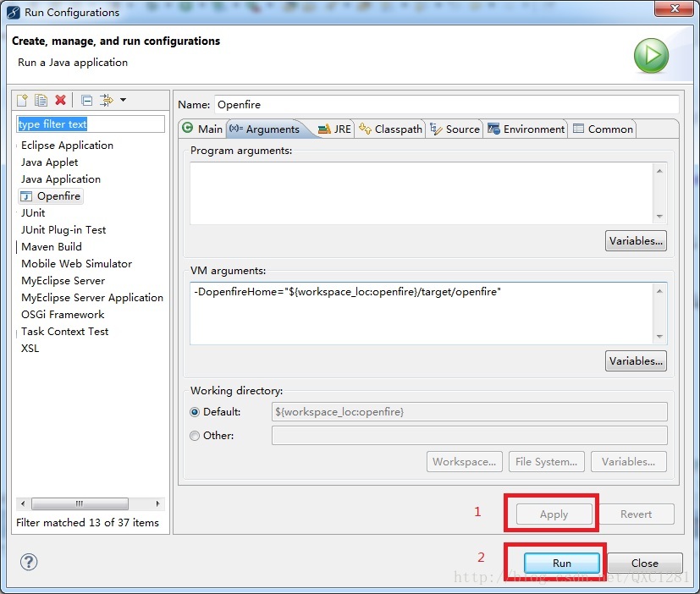The width and height of the screenshot is (700, 594).
Task: Click the type filter text field
Action: 91,124
